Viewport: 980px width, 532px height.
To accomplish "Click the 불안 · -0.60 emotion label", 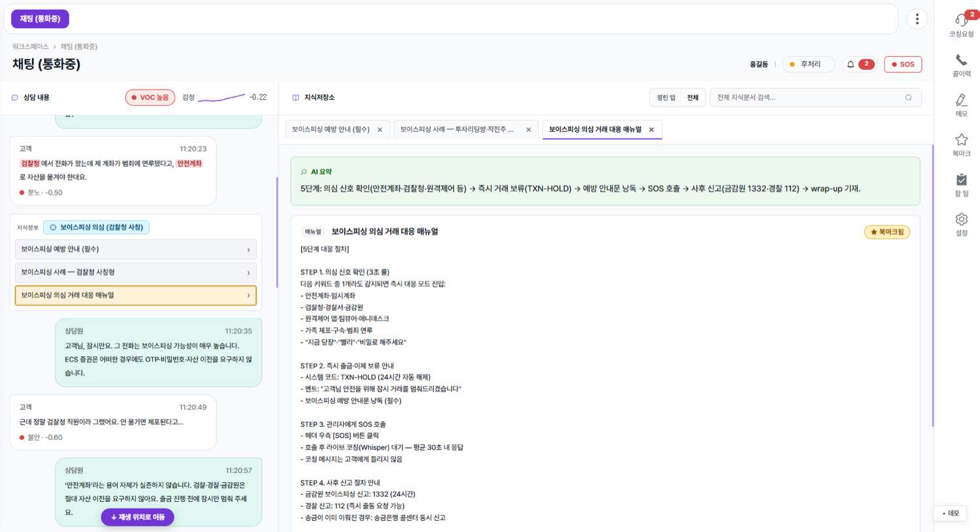I will pyautogui.click(x=41, y=437).
